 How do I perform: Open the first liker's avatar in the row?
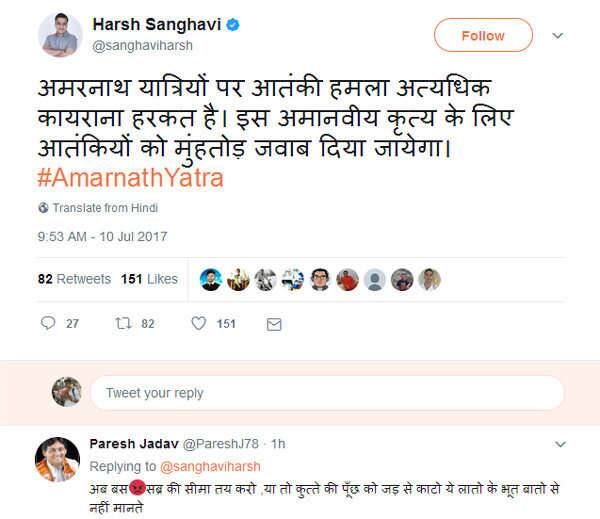tap(211, 280)
